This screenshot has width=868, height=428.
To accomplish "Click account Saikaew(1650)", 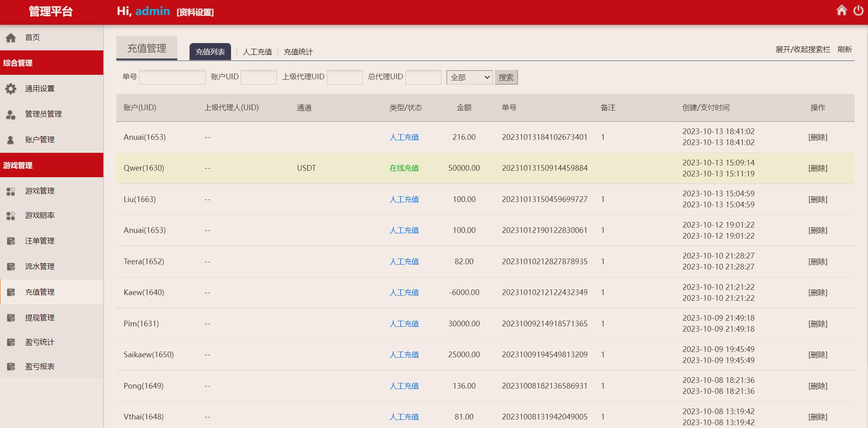I will click(148, 354).
